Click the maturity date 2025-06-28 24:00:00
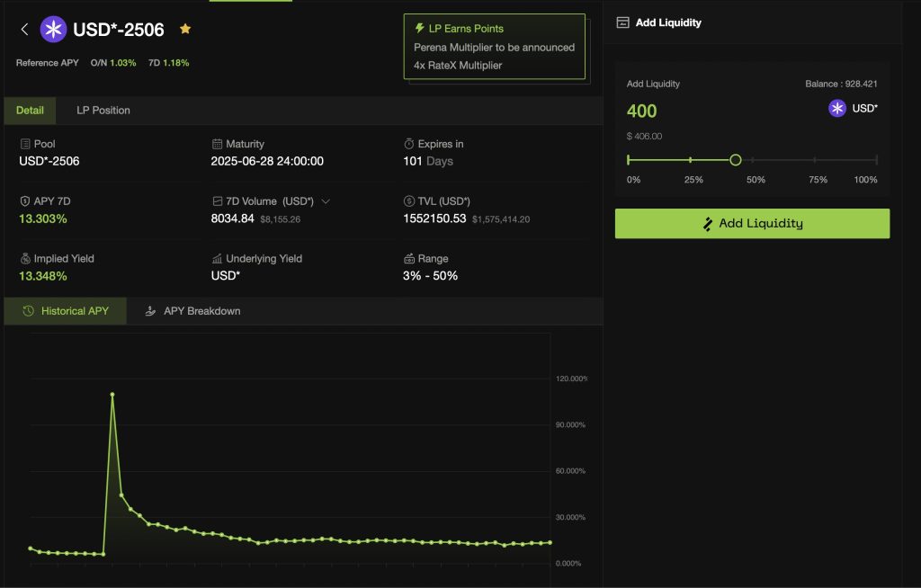The width and height of the screenshot is (921, 588). (x=267, y=162)
